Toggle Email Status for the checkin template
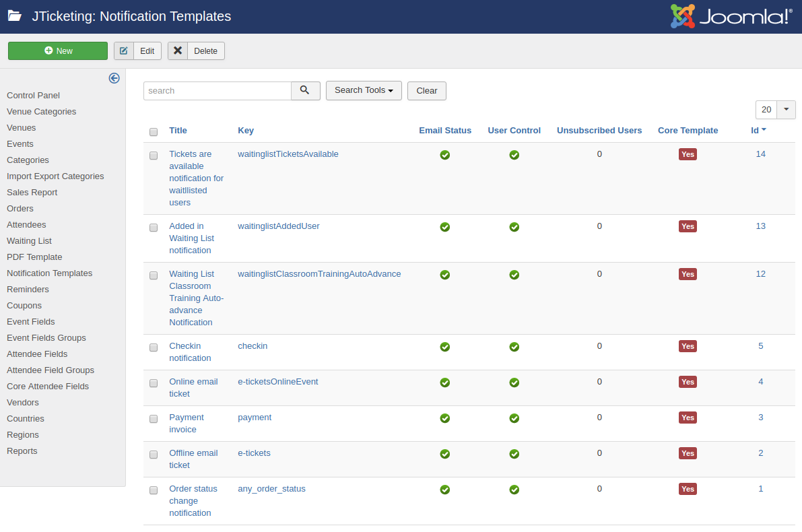 coord(444,347)
